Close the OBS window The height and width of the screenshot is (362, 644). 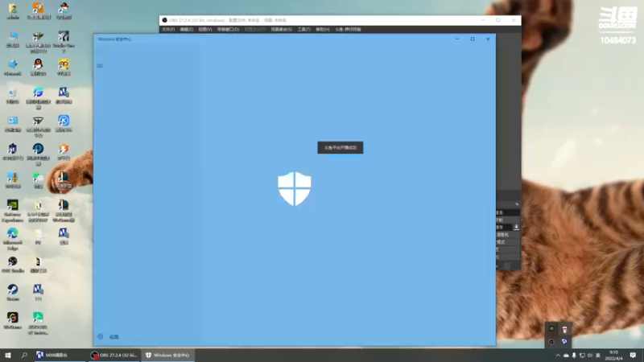[x=514, y=20]
